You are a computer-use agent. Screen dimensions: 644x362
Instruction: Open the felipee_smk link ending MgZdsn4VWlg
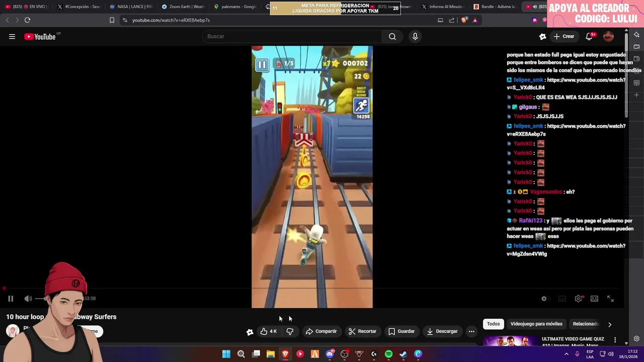(566, 250)
